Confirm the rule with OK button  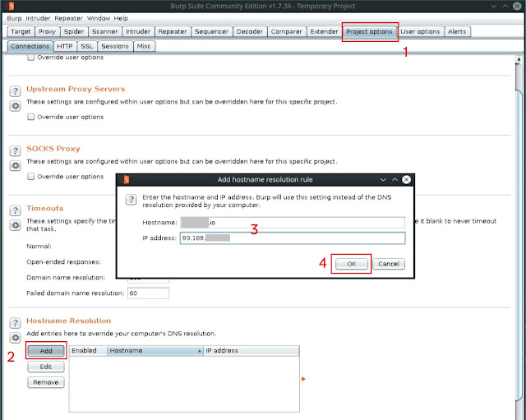click(351, 264)
